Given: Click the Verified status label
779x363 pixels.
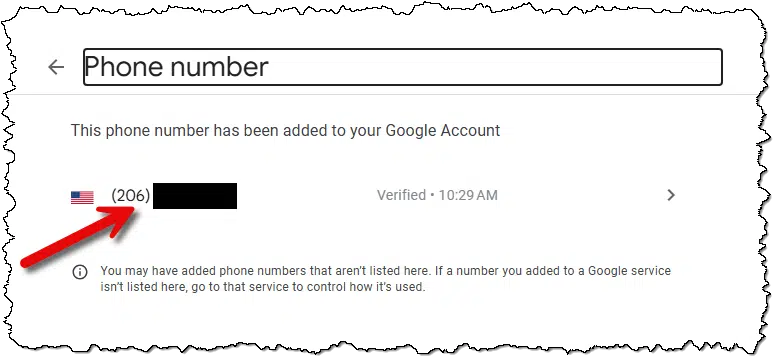Looking at the screenshot, I should tap(401, 195).
